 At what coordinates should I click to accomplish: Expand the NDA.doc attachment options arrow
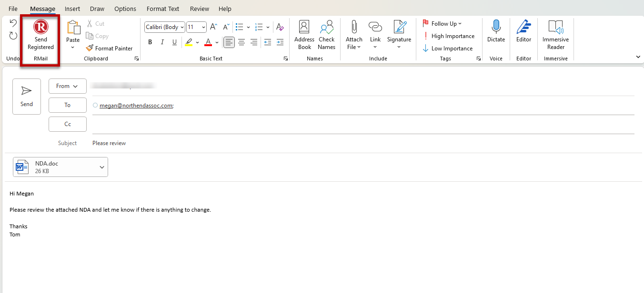102,167
